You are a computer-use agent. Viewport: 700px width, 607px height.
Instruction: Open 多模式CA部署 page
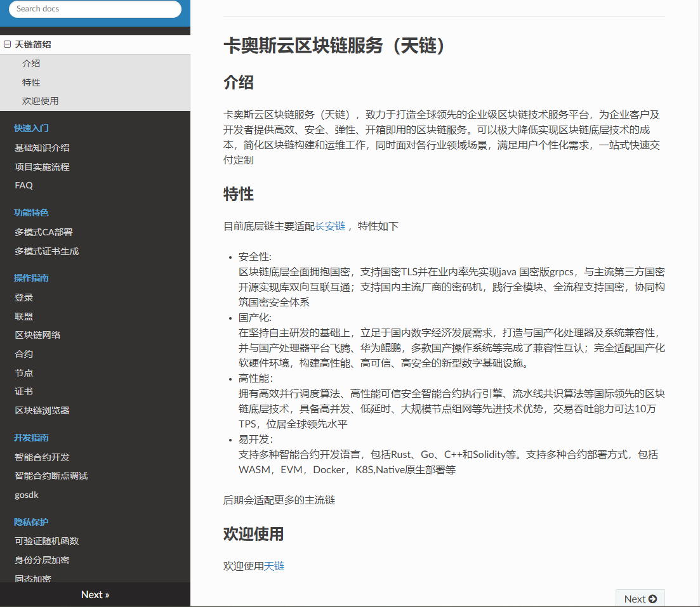pos(44,232)
